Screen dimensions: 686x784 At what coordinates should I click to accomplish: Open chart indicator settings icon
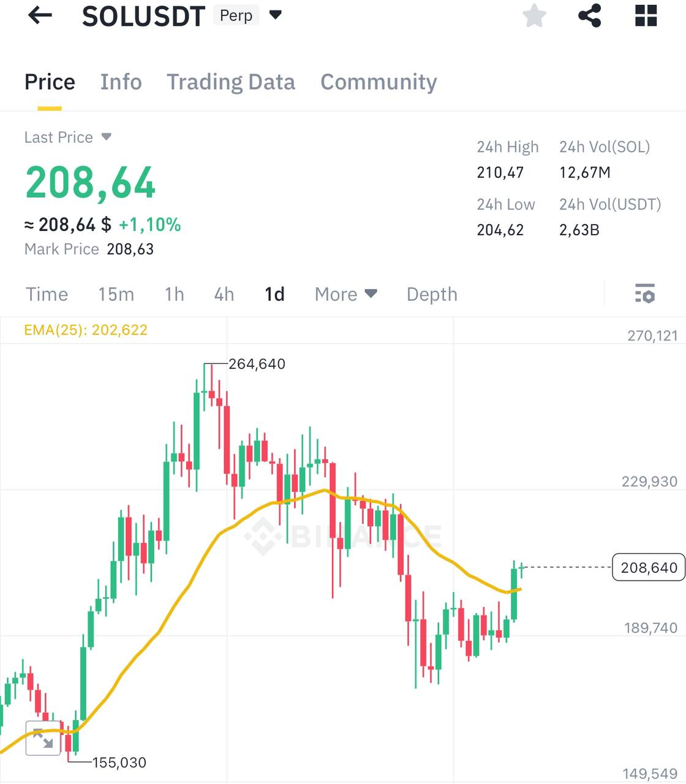point(646,294)
